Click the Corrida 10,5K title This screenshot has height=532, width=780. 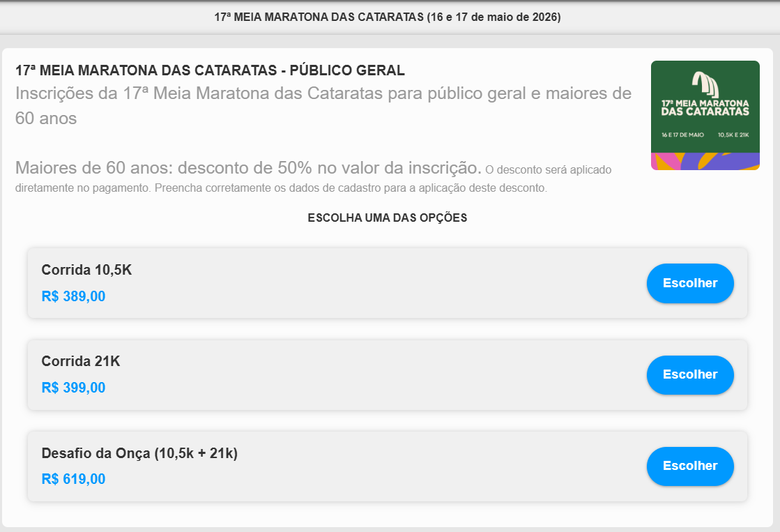(86, 270)
